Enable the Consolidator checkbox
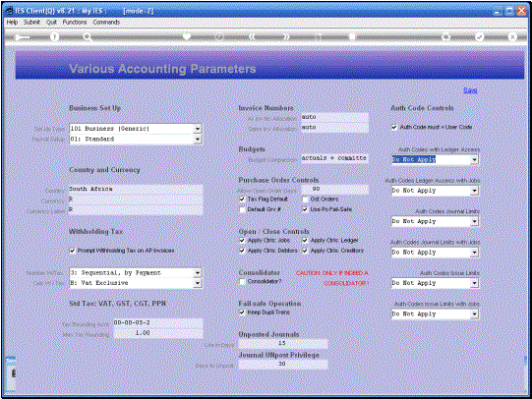Viewport: 532px width, 399px height. point(242,282)
